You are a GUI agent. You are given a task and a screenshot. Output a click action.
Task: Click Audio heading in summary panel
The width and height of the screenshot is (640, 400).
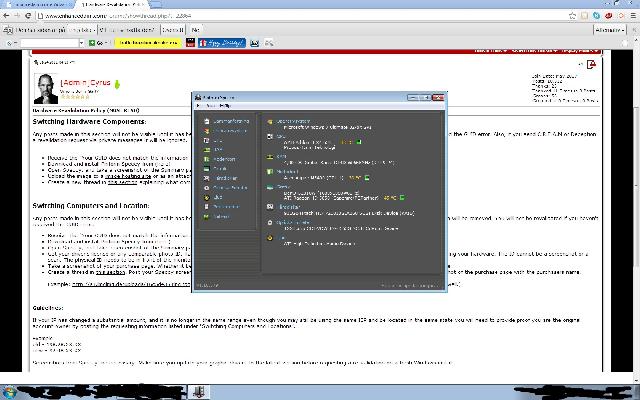[x=281, y=238]
